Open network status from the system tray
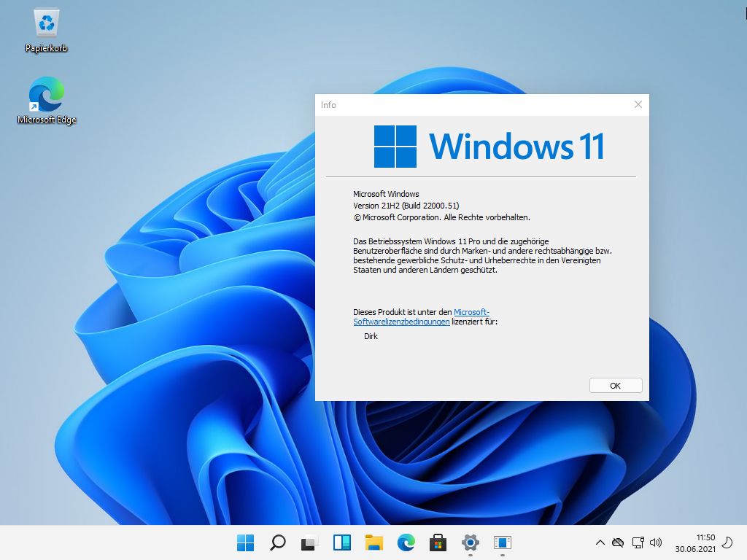Screen dimensions: 747x560 (638, 542)
